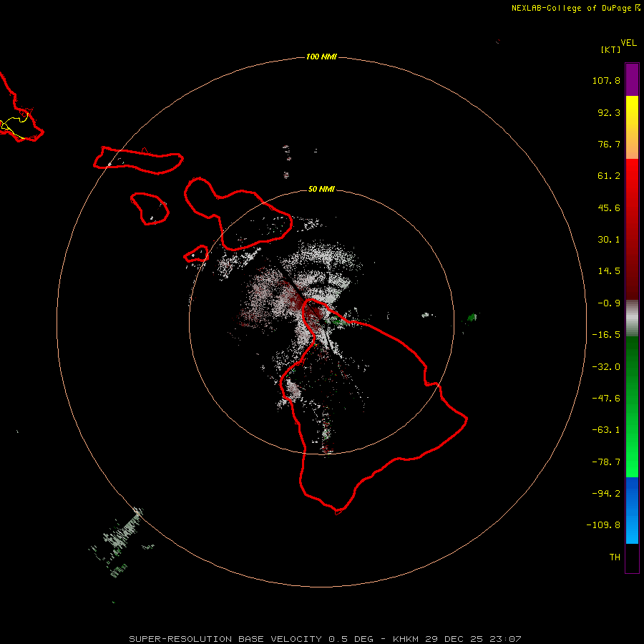Select the -94.2 legend value
Viewport: 644px width, 644px height.
(x=606, y=493)
